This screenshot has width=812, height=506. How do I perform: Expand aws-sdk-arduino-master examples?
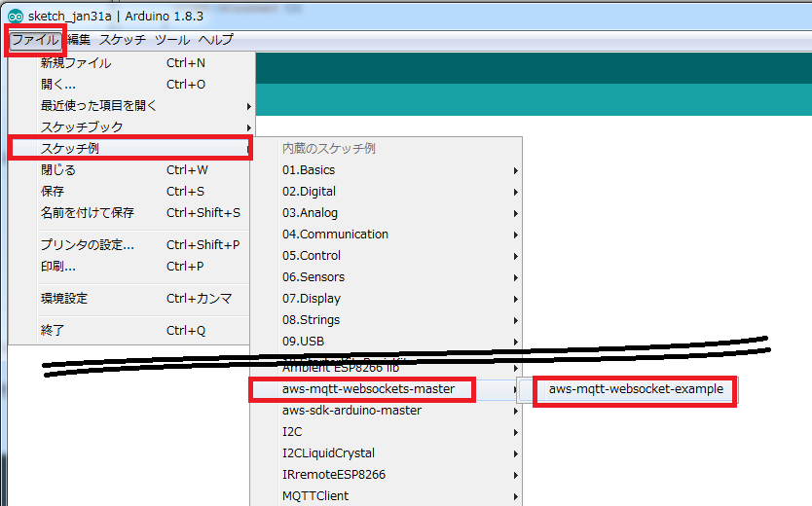click(386, 411)
